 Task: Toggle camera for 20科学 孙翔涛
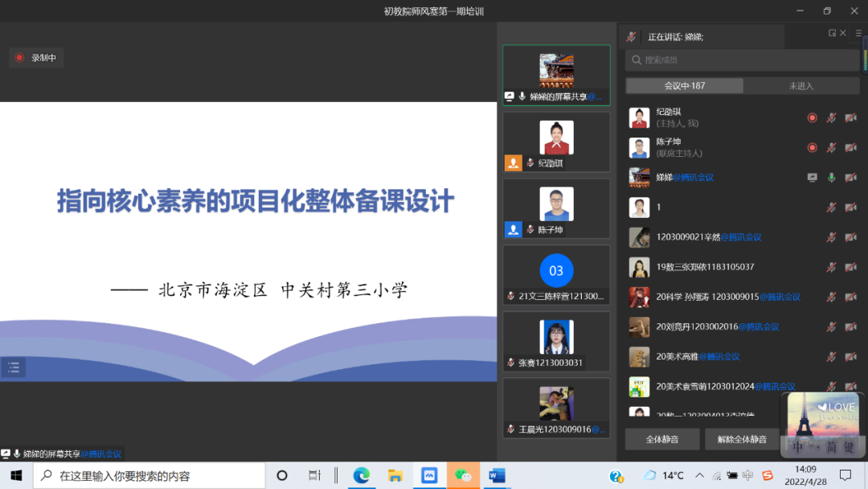coord(851,297)
